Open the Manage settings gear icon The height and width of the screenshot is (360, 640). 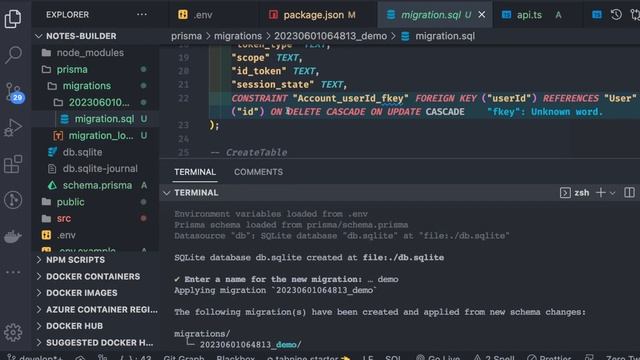[x=13, y=333]
